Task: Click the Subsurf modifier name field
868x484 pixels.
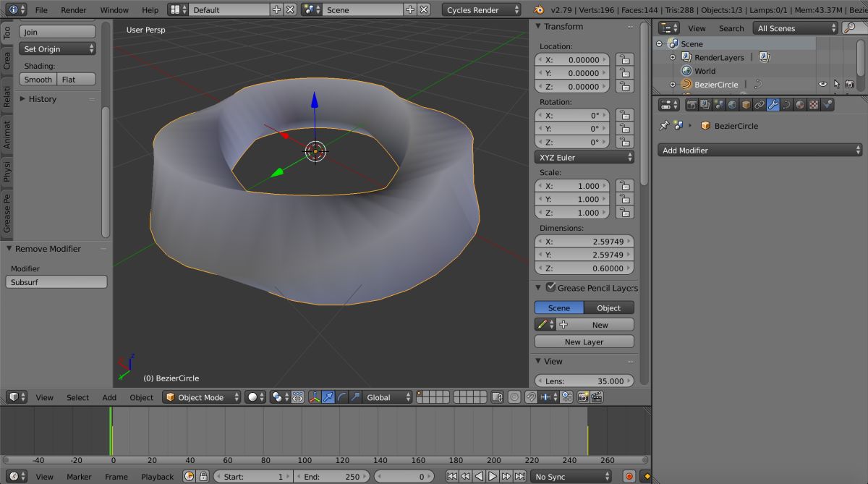Action: click(x=57, y=282)
